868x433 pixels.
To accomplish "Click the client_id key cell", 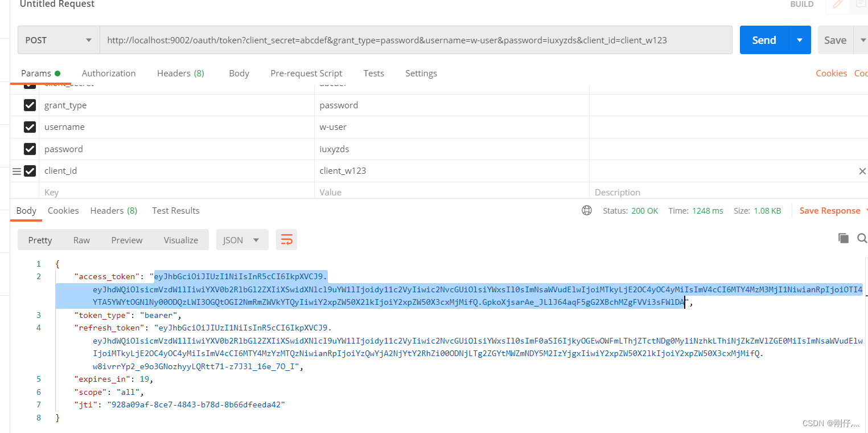I will pos(176,171).
